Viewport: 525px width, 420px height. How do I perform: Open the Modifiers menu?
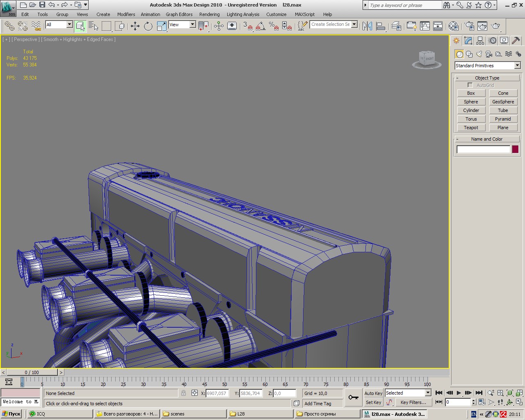(x=126, y=14)
